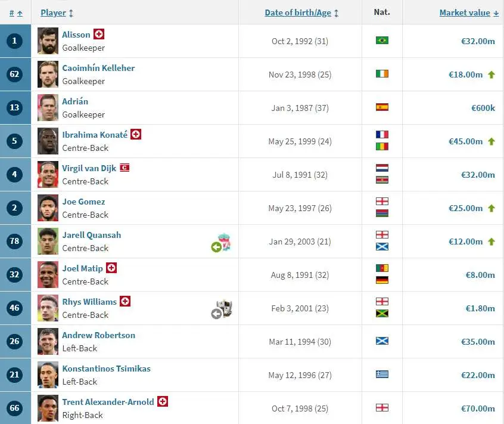The height and width of the screenshot is (424, 504).
Task: Click Rhys Williams's loan-return club icon
Action: pos(222,309)
